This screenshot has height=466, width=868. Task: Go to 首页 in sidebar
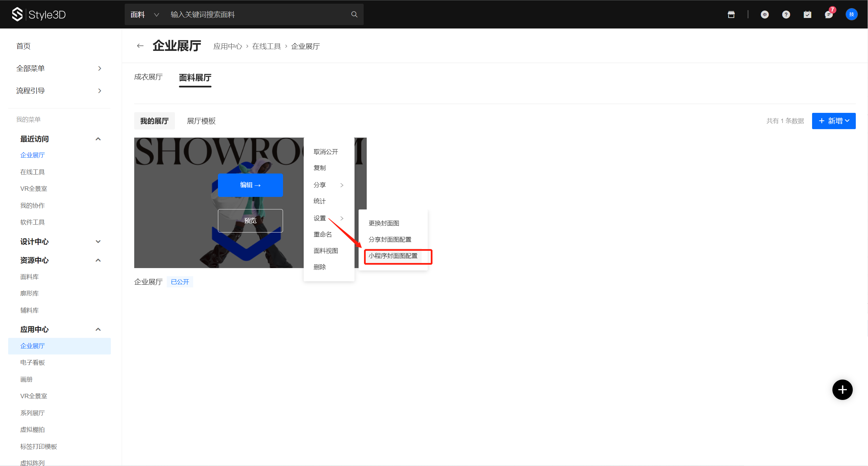[23, 46]
